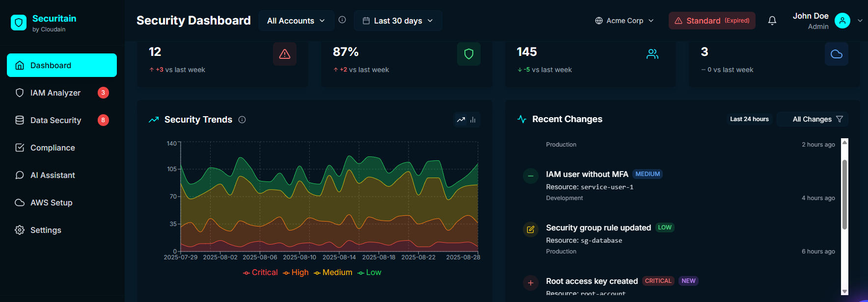
Task: Click the Security Trends info icon
Action: 242,120
